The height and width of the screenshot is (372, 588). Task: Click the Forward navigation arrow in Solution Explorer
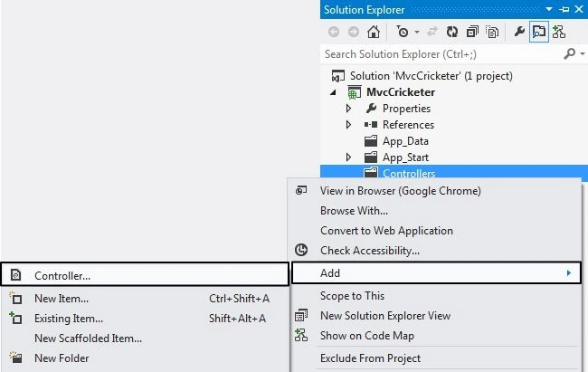tap(353, 32)
